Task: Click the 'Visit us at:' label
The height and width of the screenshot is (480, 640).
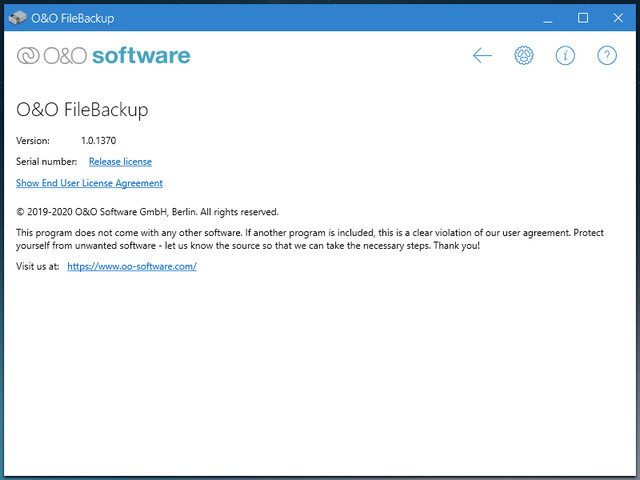Action: [x=38, y=267]
